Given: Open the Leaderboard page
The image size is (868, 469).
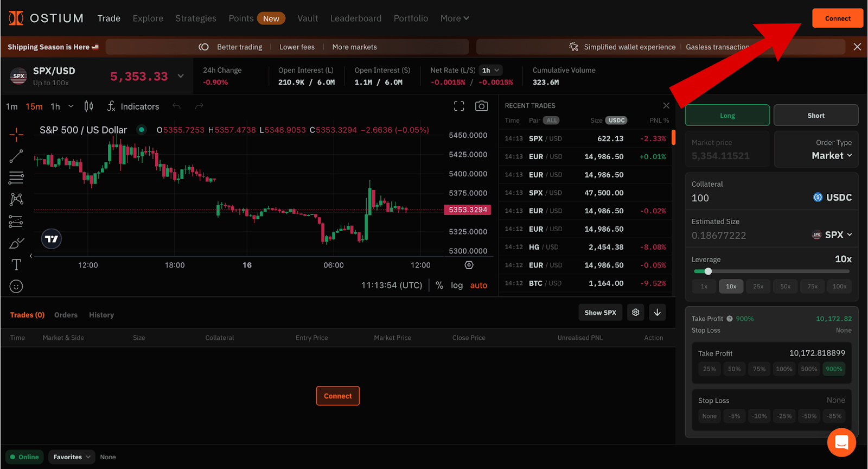Looking at the screenshot, I should click(356, 18).
